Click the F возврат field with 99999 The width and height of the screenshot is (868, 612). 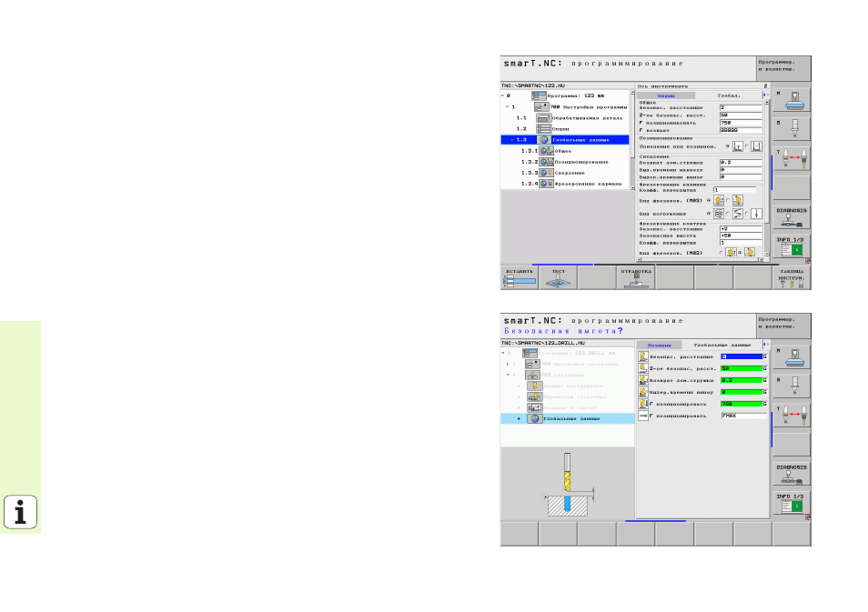(x=741, y=130)
